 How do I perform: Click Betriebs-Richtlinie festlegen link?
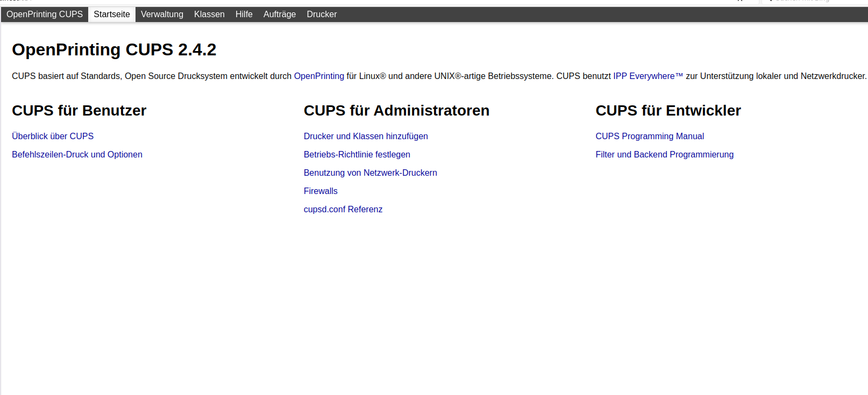(357, 155)
